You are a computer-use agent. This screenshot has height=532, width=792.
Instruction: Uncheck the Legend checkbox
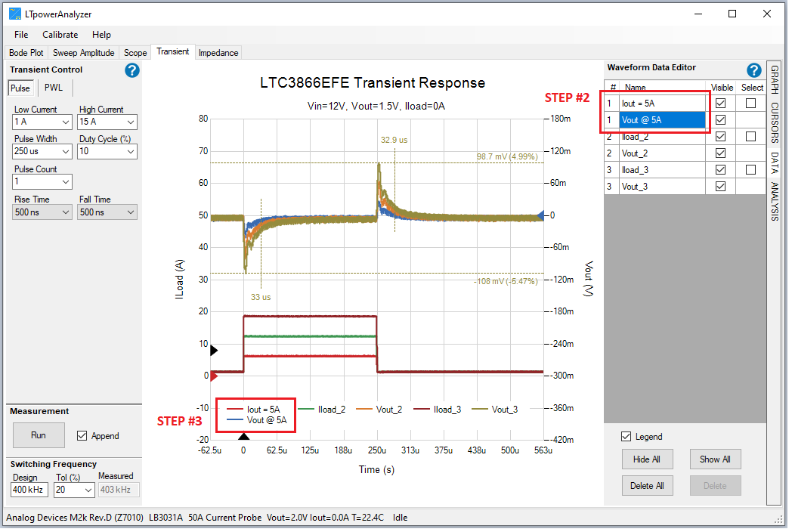click(626, 436)
